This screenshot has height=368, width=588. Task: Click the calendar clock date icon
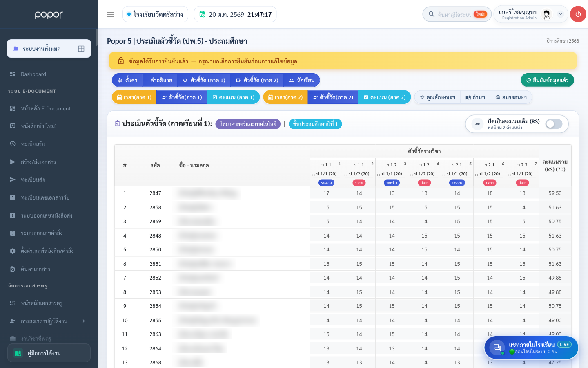[202, 14]
